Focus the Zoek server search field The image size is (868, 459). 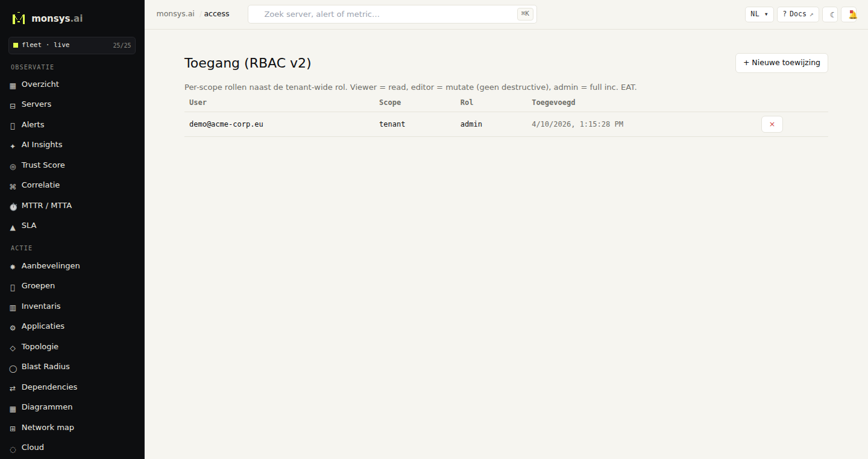coord(392,14)
